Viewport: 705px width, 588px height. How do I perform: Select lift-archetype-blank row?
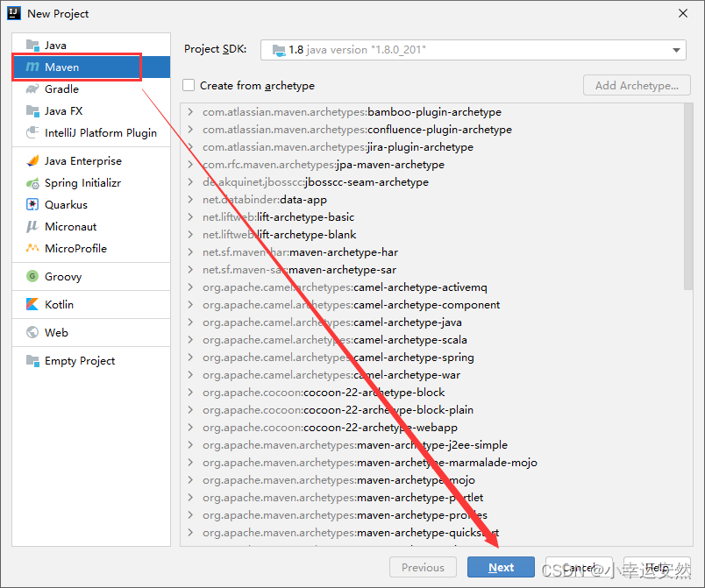click(x=431, y=235)
